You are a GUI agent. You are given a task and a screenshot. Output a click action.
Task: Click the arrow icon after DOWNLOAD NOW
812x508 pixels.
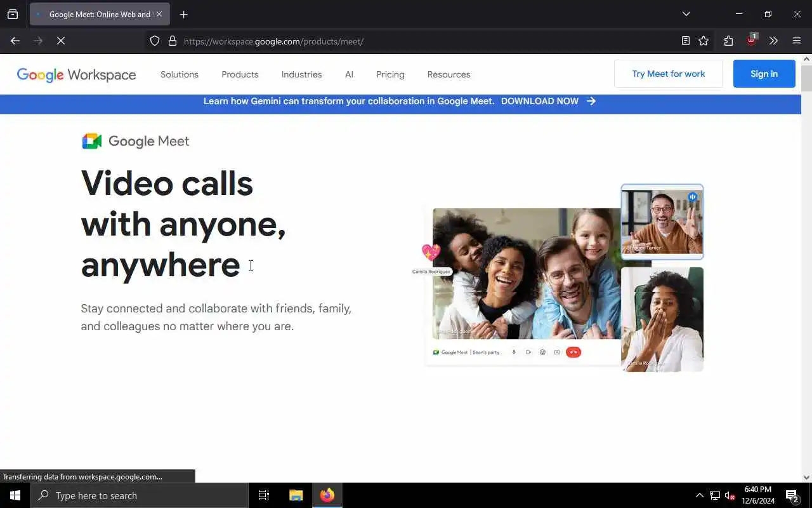pos(591,101)
